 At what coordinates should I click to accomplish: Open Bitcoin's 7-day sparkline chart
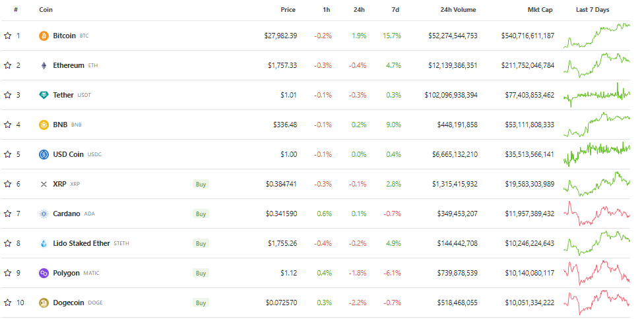(x=596, y=36)
